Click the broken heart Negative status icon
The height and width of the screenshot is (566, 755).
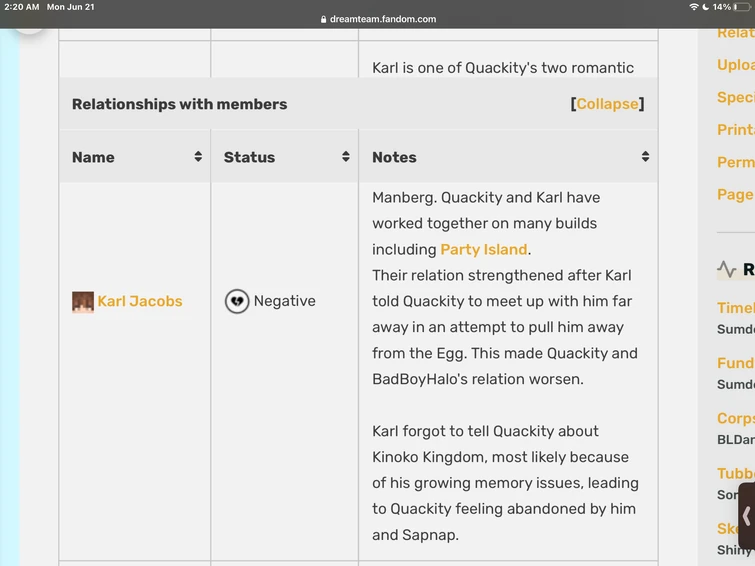[237, 301]
